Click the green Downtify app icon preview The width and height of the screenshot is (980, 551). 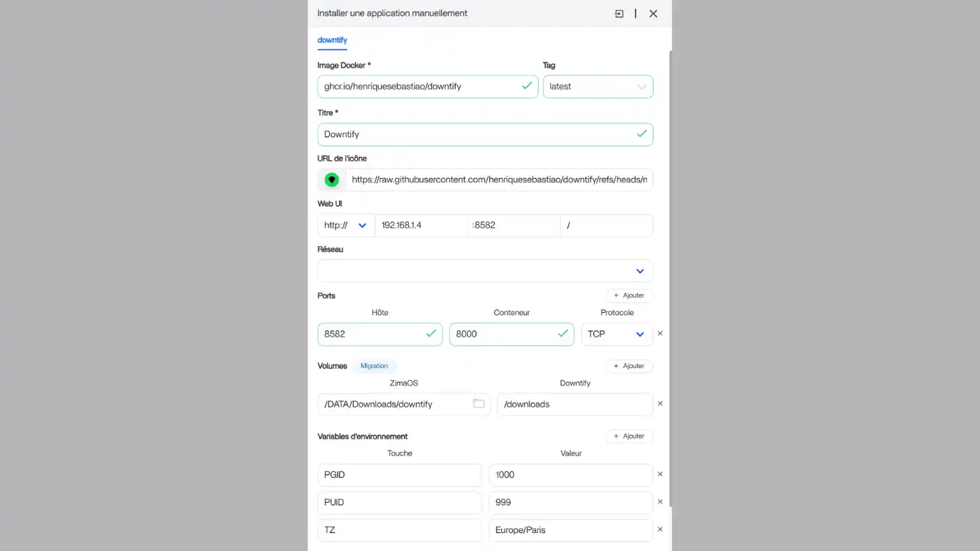[x=331, y=180]
